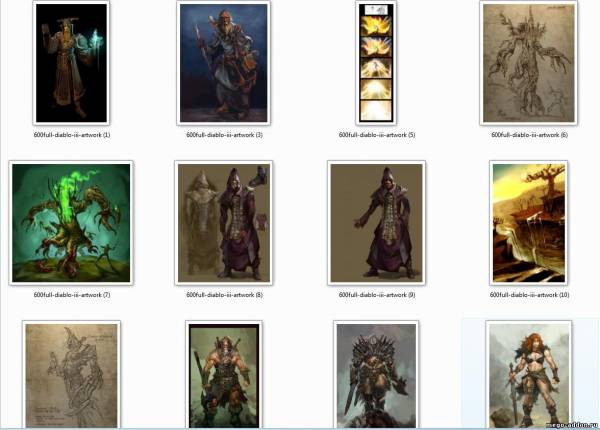Click the file name 600full-diablo-iii-artwork (1)
Image resolution: width=600 pixels, height=430 pixels.
[72, 135]
